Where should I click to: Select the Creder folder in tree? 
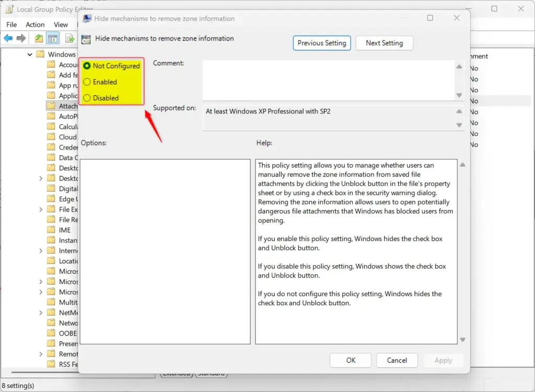[x=62, y=147]
